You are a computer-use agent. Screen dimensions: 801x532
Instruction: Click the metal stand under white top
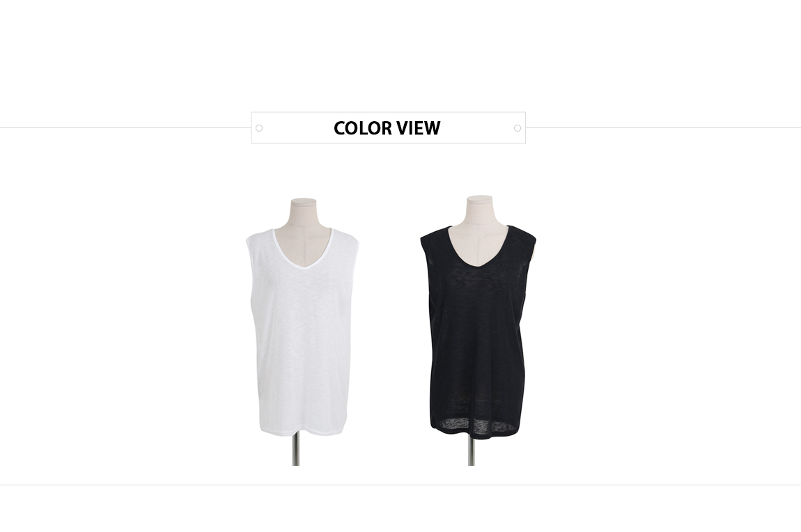point(296,451)
